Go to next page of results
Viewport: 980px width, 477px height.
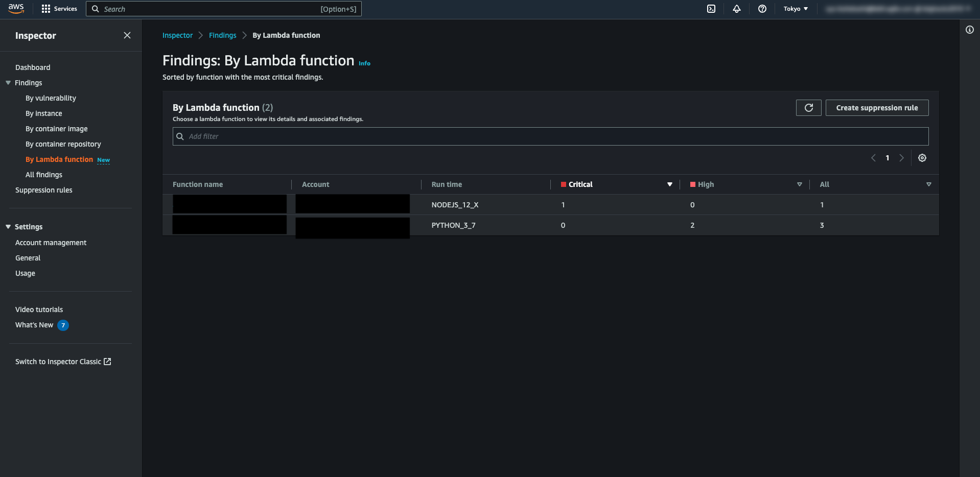(902, 158)
